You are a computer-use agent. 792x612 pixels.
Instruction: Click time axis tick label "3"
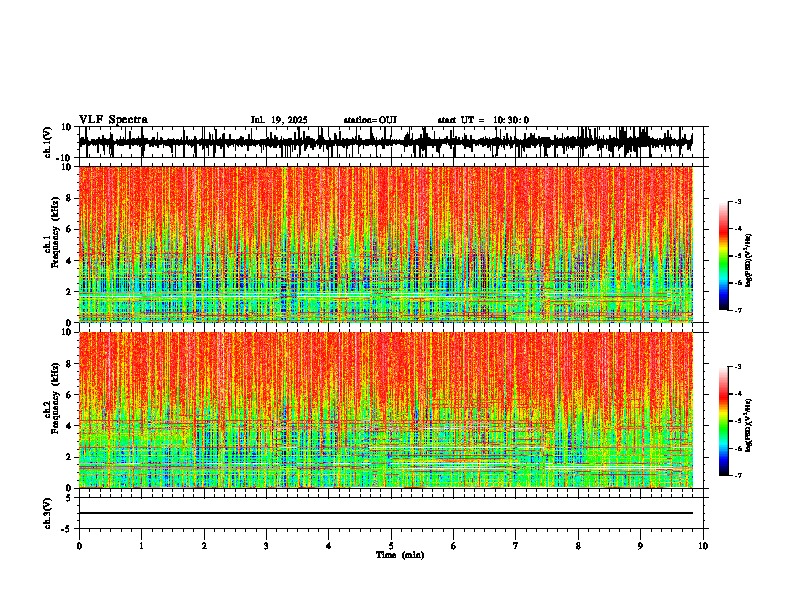pos(266,546)
